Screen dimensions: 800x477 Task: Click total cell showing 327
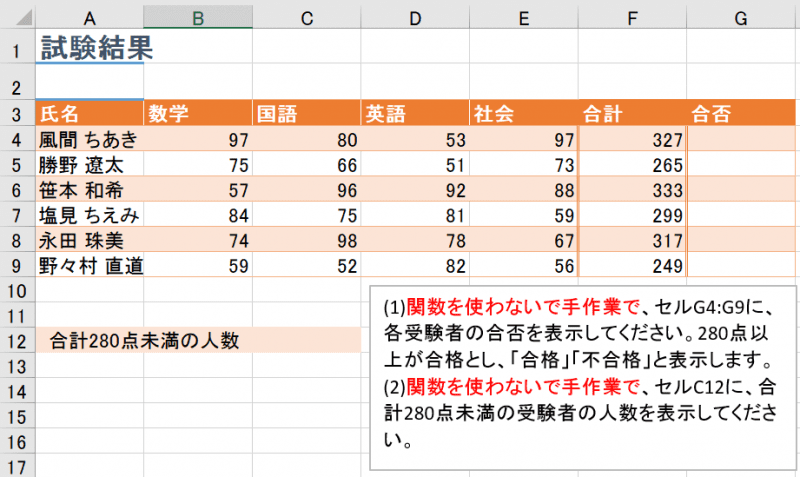tap(633, 139)
